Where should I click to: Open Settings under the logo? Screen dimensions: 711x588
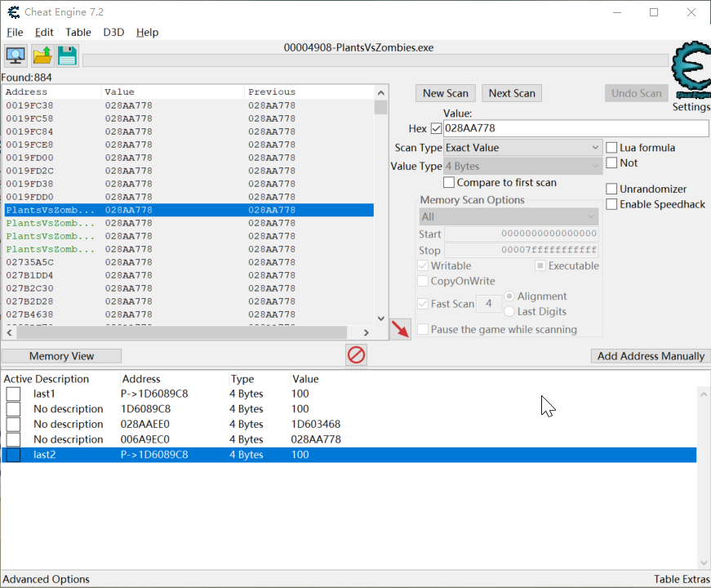click(691, 107)
